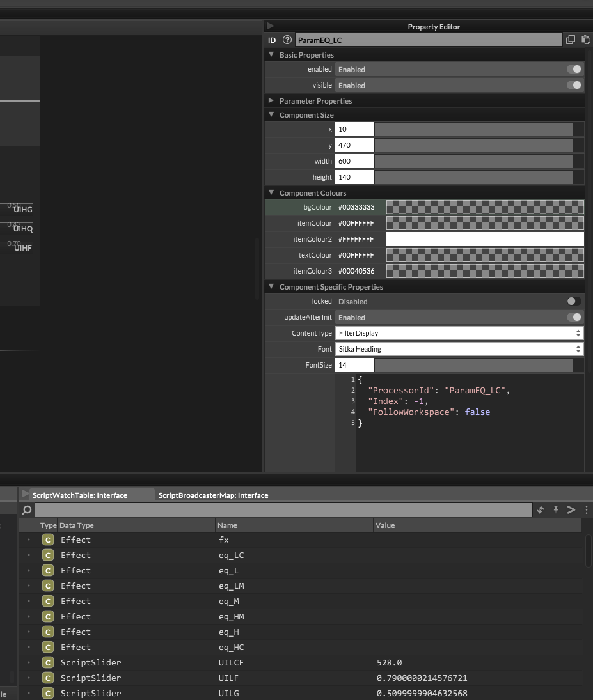Pin the watch table with the pin icon
Screen dimensions: 593x700
(x=556, y=509)
